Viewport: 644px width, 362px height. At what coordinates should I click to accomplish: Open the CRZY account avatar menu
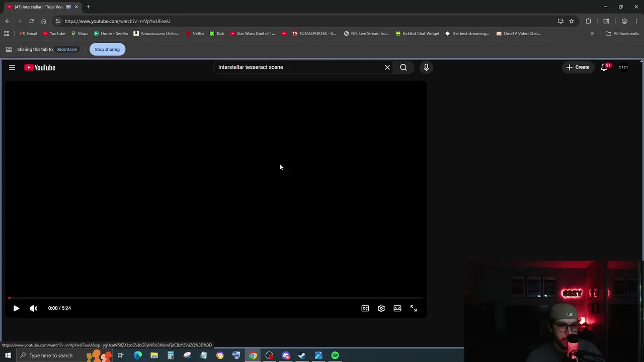coord(623,67)
